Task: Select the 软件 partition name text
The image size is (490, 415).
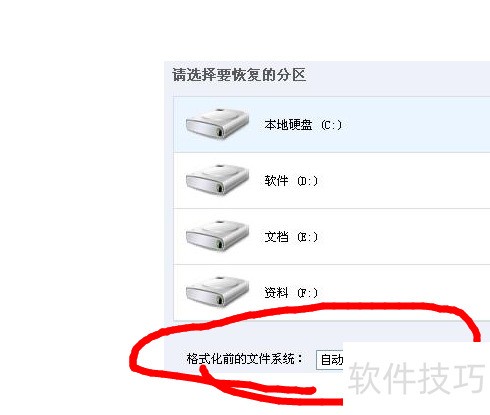Action: (x=276, y=181)
